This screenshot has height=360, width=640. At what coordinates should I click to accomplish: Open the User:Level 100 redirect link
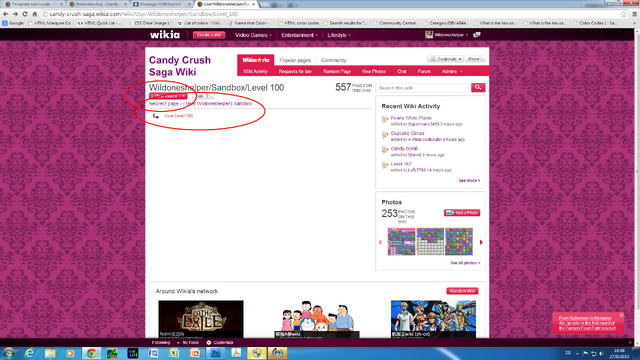(x=178, y=116)
